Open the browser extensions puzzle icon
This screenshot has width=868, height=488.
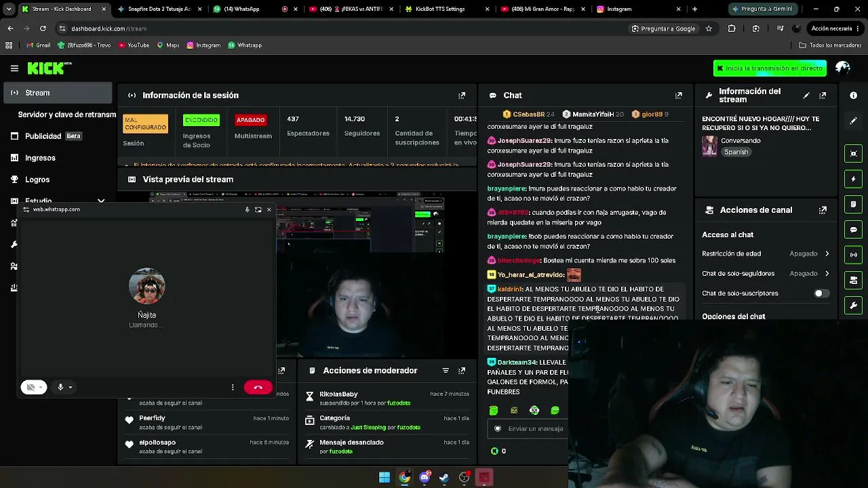pyautogui.click(x=732, y=28)
